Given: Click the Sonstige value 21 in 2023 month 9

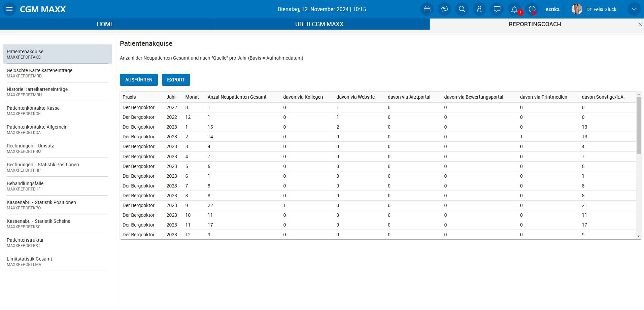Looking at the screenshot, I should pos(584,205).
